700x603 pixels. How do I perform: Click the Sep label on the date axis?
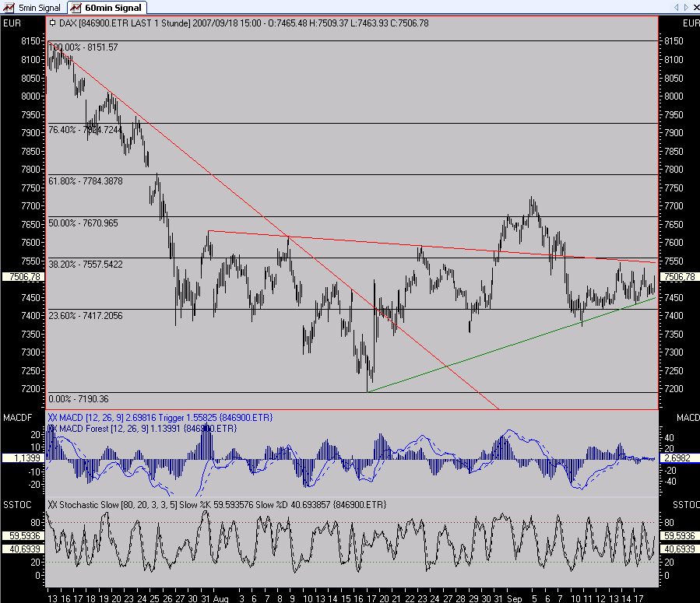(x=514, y=598)
